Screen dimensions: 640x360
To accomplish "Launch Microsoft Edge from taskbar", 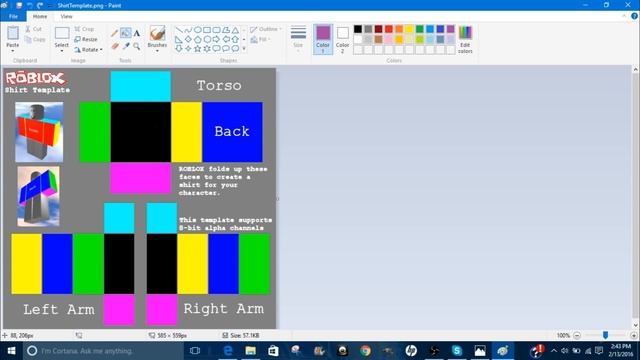I will [x=228, y=351].
